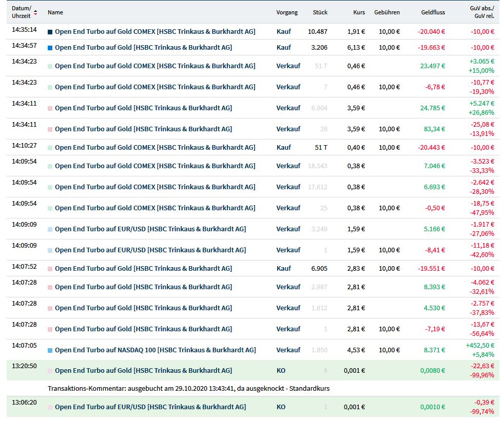This screenshot has height=421, width=504.
Task: Click pink square in 14:07:52 Kauf row
Action: click(x=50, y=269)
